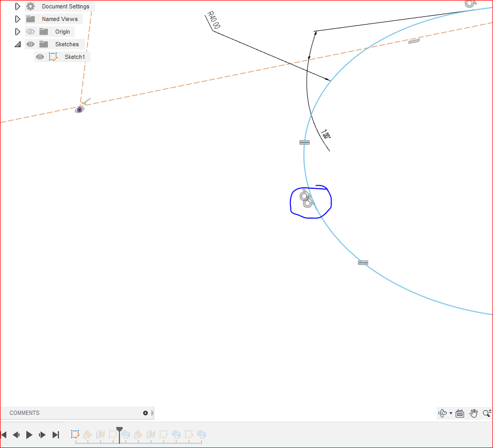This screenshot has width=493, height=448.
Task: Jump to end of timeline with skip button
Action: [55, 435]
